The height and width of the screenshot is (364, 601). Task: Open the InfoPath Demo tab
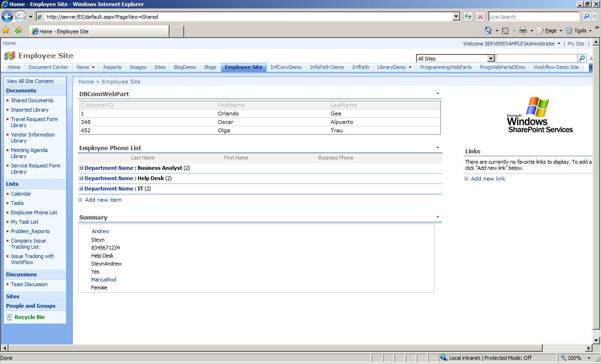click(x=327, y=67)
